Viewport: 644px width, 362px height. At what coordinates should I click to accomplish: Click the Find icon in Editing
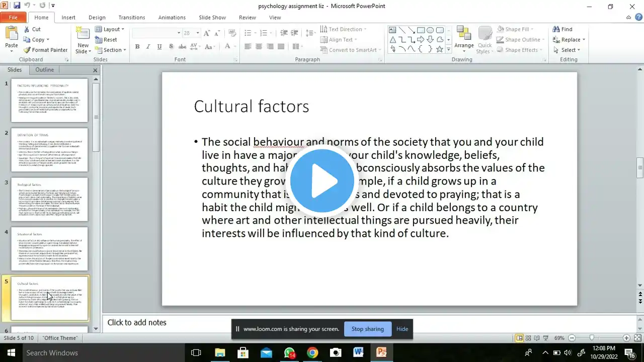click(562, 29)
